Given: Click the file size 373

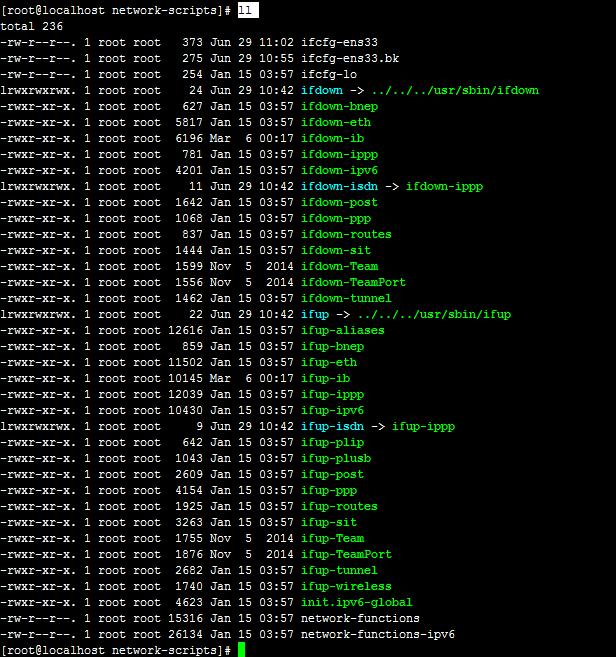Looking at the screenshot, I should 192,42.
